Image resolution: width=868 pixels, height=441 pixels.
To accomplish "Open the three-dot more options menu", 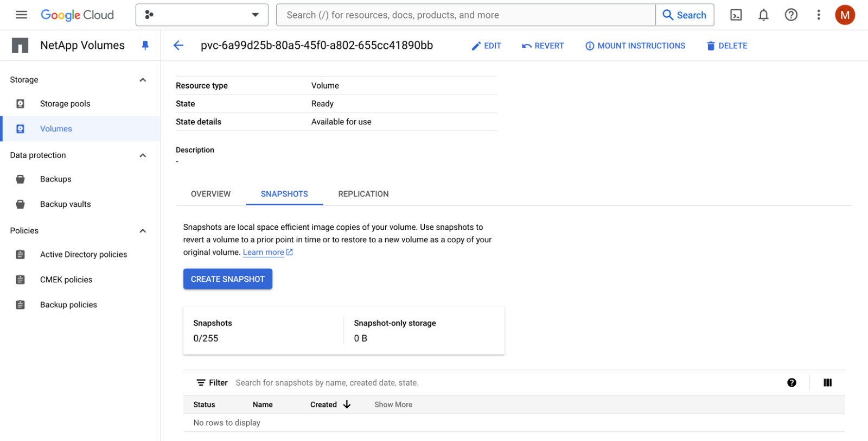I will tap(819, 15).
